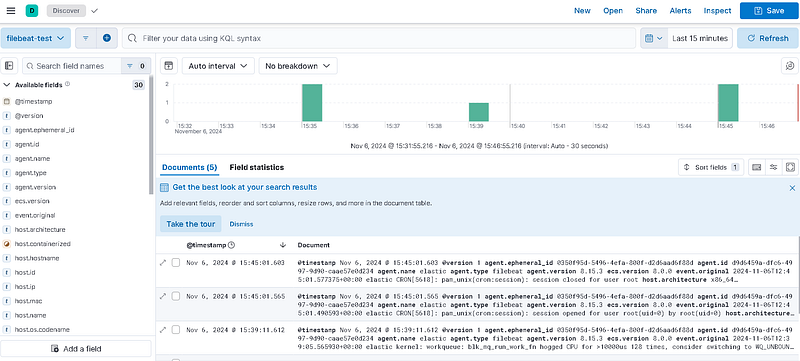Collapse the Available fields section
This screenshot has width=800, height=361.
[7, 85]
